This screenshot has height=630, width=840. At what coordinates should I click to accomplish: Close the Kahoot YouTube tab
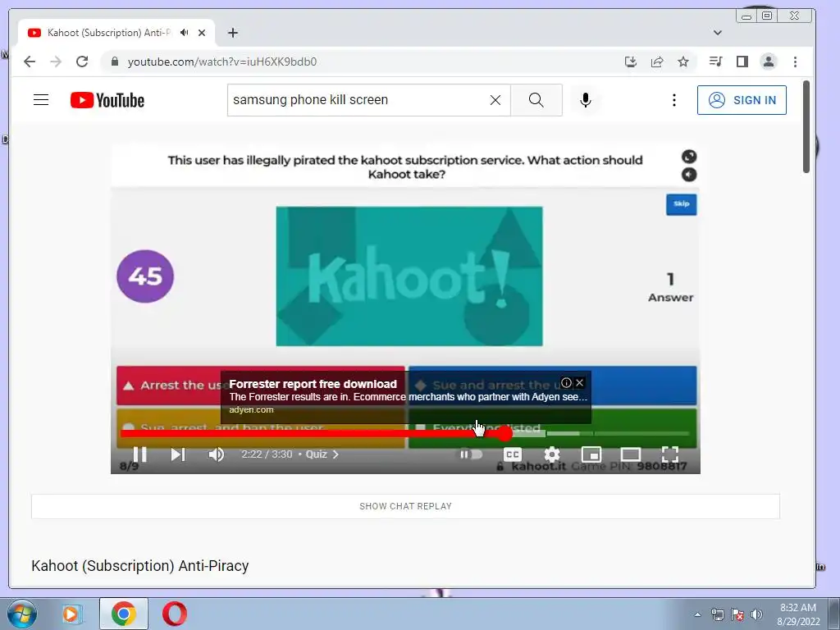202,33
